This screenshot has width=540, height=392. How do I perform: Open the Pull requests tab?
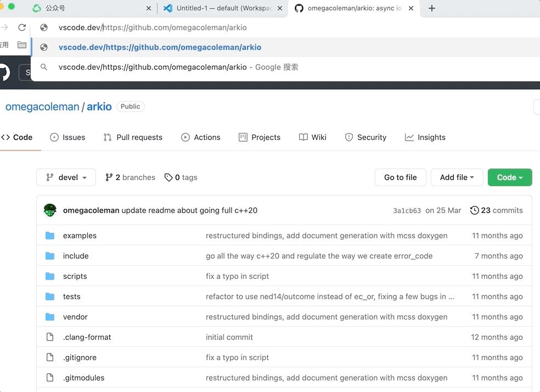(x=133, y=137)
